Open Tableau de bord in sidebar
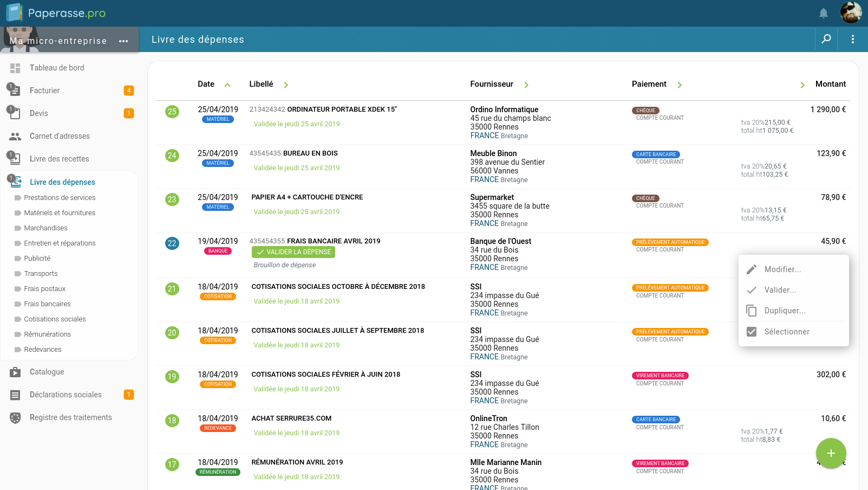868x490 pixels. click(x=57, y=68)
